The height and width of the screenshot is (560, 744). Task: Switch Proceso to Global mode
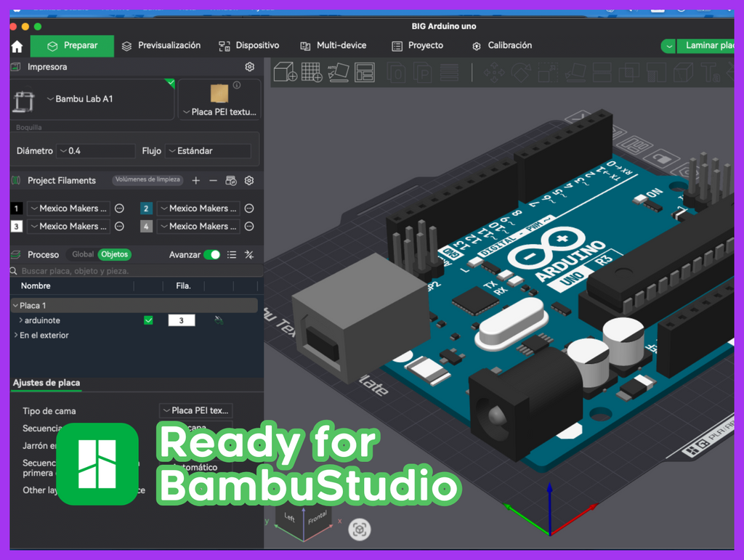click(x=83, y=255)
